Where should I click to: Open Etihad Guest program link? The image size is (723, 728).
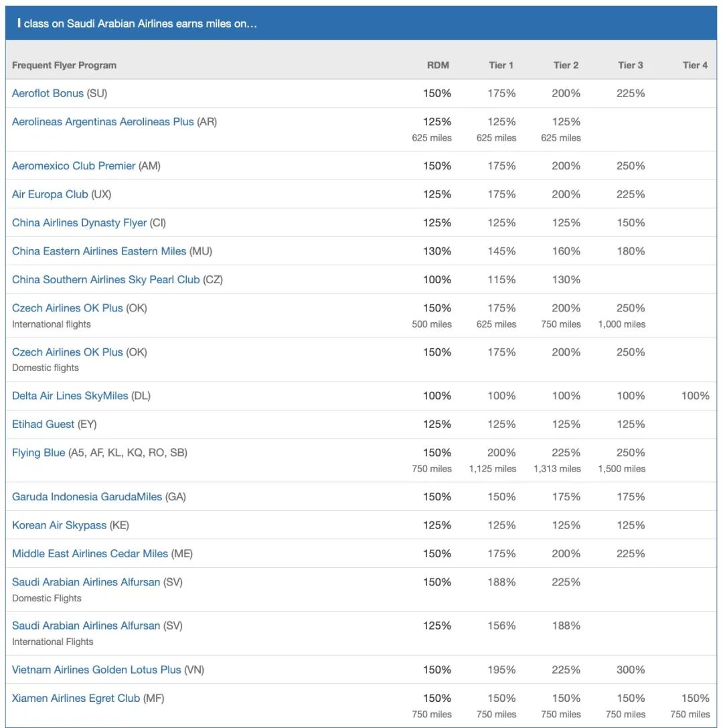pyautogui.click(x=43, y=425)
